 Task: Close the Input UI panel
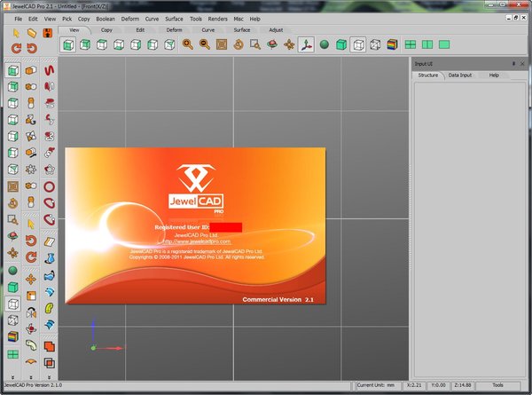tap(523, 64)
